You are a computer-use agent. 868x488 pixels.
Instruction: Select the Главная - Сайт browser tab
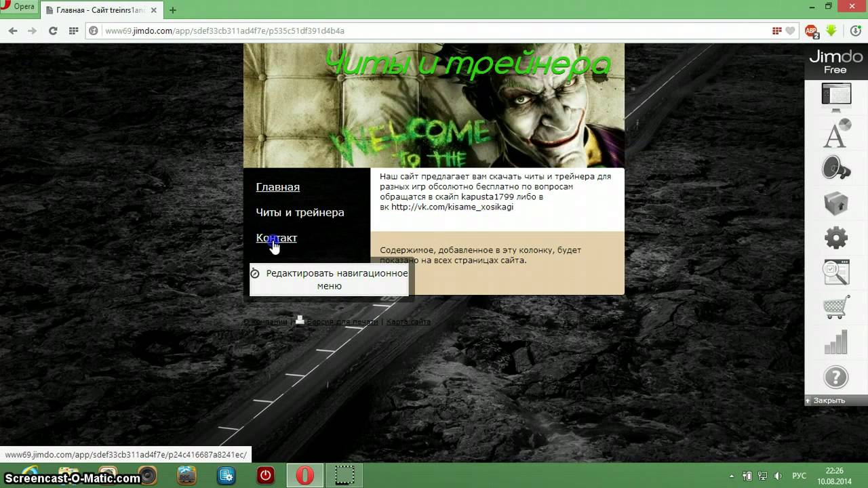coord(100,10)
